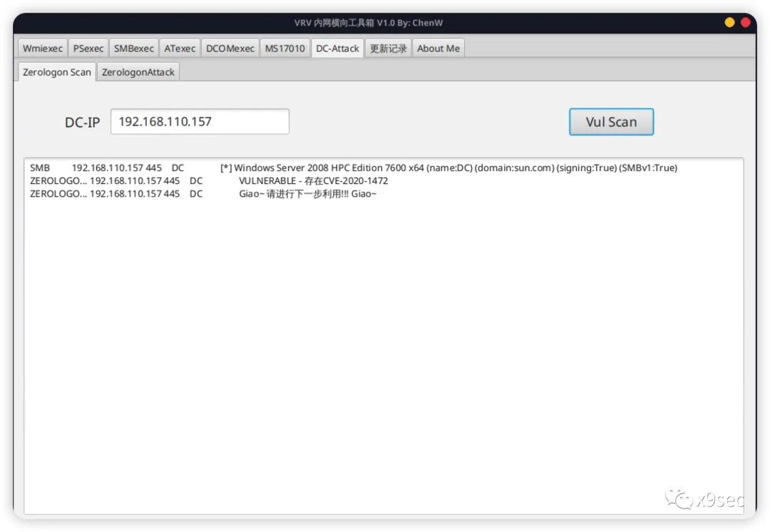The height and width of the screenshot is (532, 770).
Task: Select the Zerologon Scan sub-tab
Action: coord(56,71)
